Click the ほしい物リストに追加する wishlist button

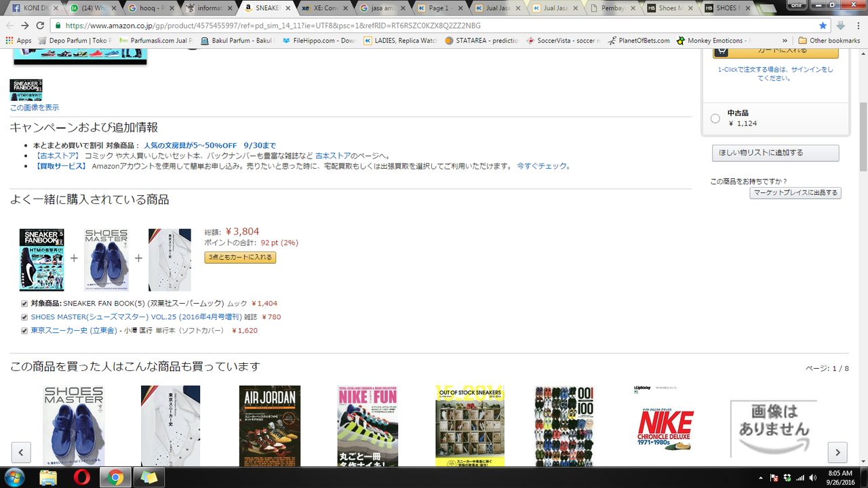(775, 153)
